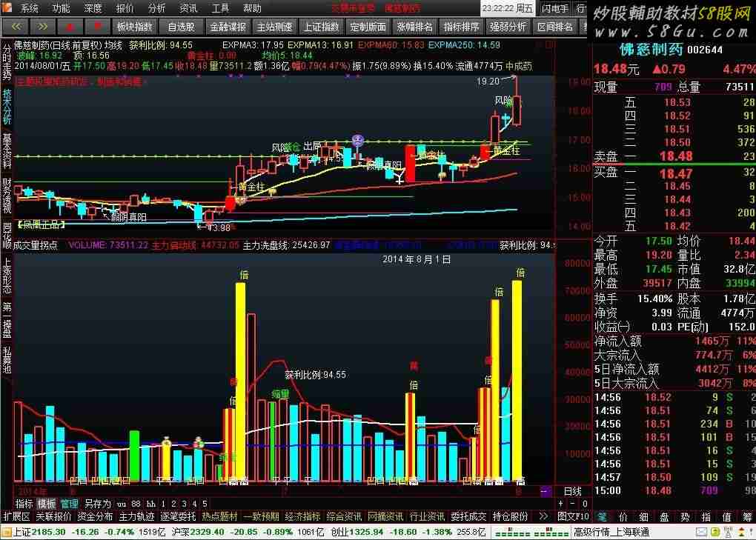The height and width of the screenshot is (540, 756).
Task: Open the 资讯 menu
Action: click(x=188, y=8)
